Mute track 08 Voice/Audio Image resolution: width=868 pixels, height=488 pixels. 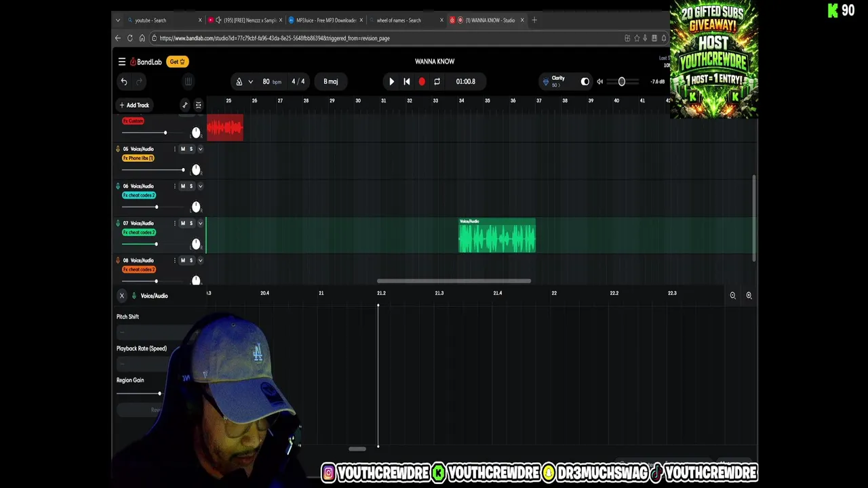[182, 261]
